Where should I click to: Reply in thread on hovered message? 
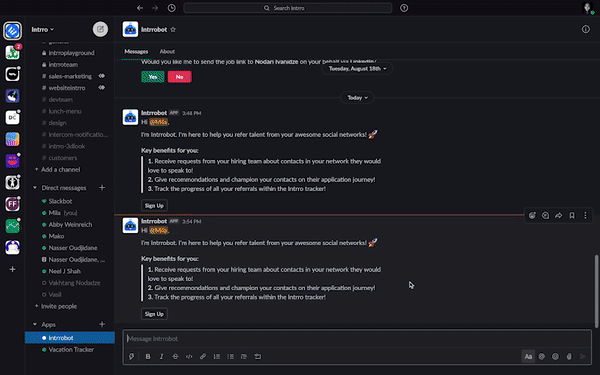pyautogui.click(x=545, y=215)
